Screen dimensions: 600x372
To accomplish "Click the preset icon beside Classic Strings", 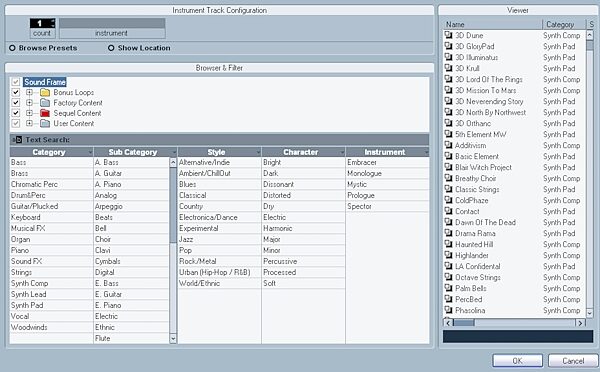I will pyautogui.click(x=448, y=189).
